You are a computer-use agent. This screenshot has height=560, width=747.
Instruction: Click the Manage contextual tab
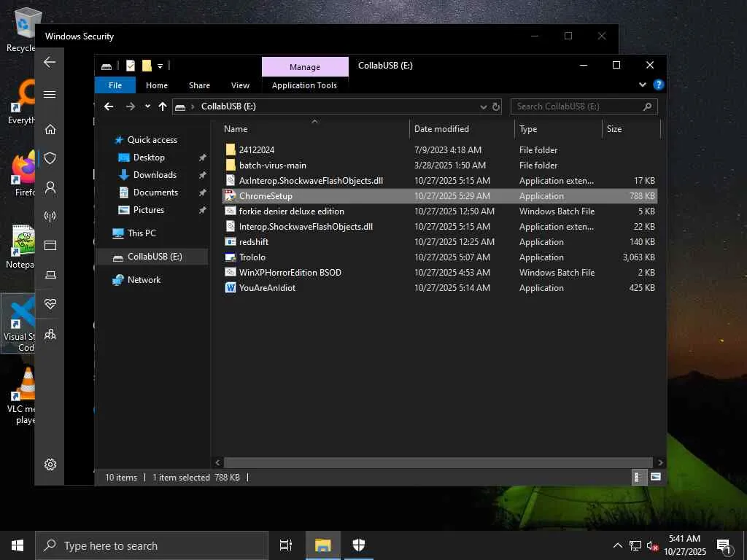coord(305,67)
